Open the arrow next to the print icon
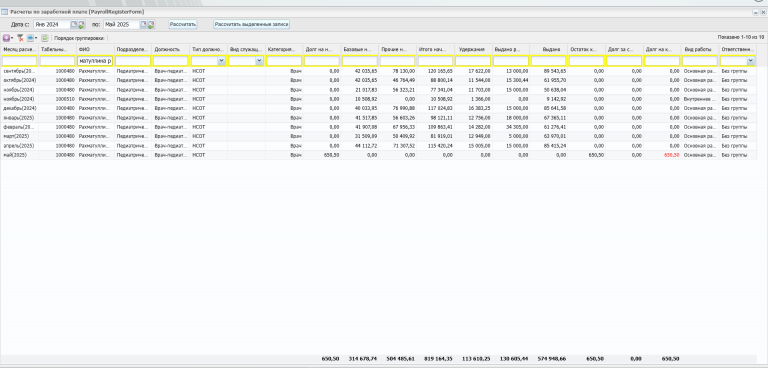 (x=36, y=38)
